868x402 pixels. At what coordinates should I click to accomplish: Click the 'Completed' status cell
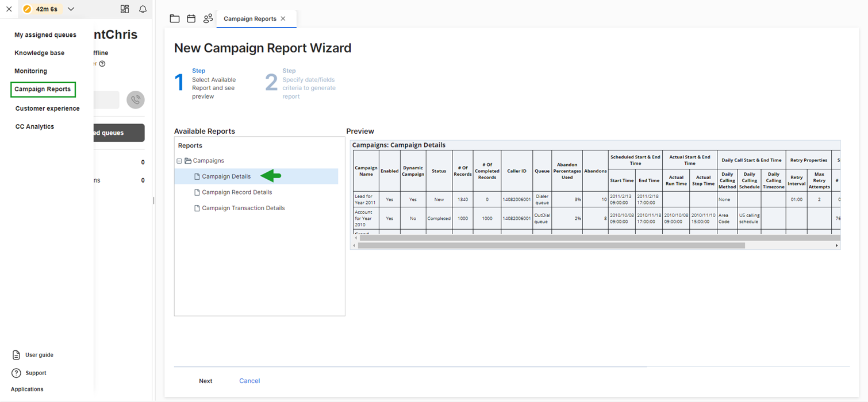[439, 218]
